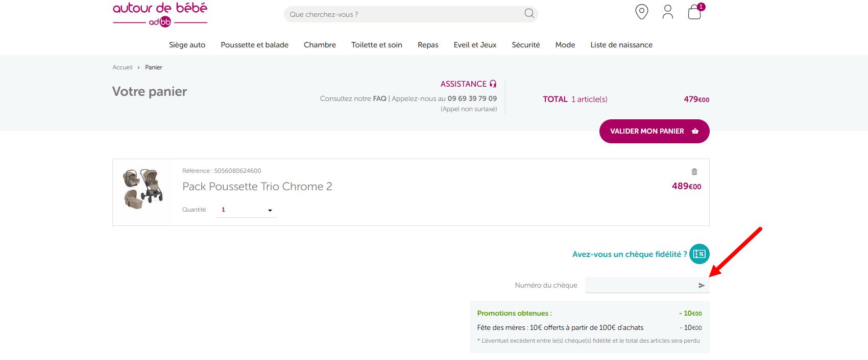Open the Repas menu

(428, 45)
